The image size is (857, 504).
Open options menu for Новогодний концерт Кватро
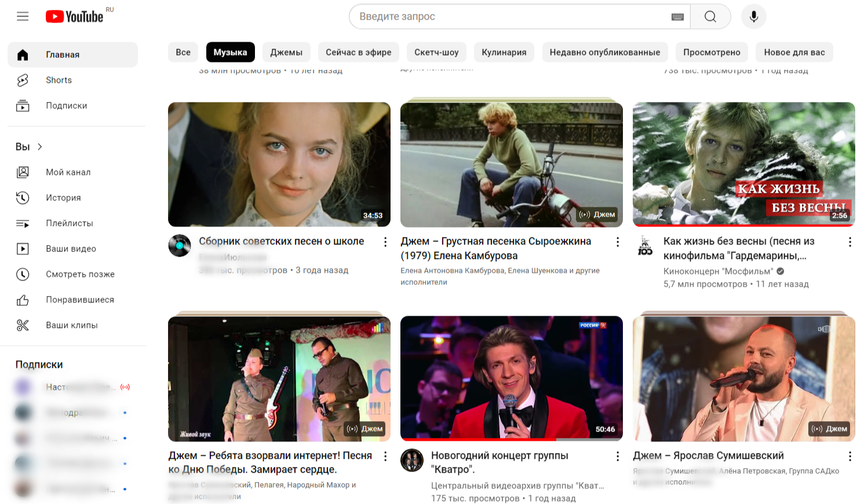click(x=618, y=456)
